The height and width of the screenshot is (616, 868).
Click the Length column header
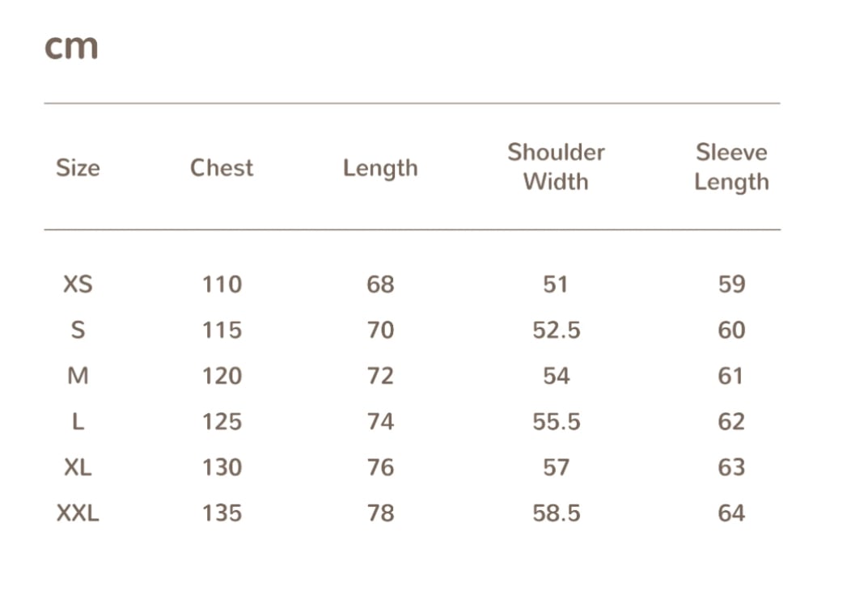click(380, 168)
